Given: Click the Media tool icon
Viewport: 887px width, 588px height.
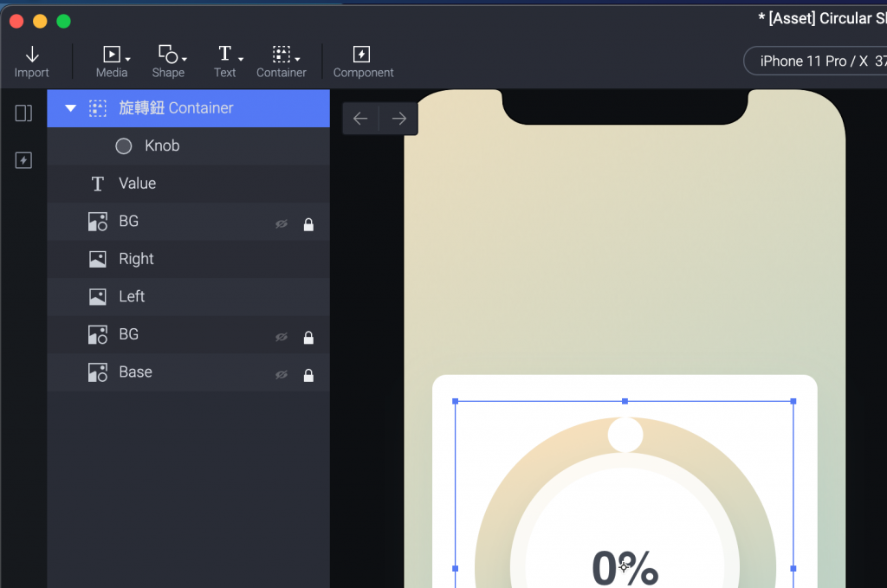Looking at the screenshot, I should pos(111,55).
